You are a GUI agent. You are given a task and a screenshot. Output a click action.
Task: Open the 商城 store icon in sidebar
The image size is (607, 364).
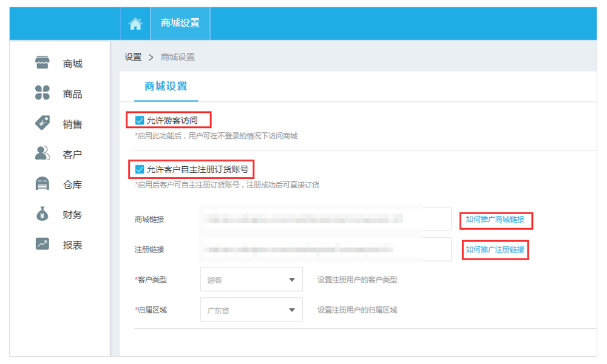[x=42, y=63]
